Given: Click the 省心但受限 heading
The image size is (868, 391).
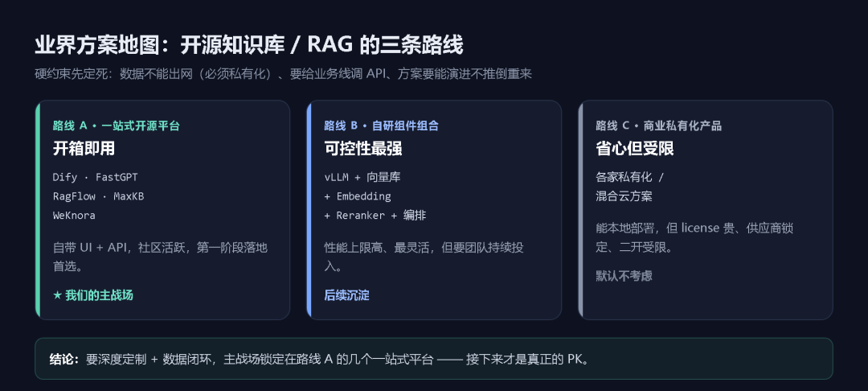Looking at the screenshot, I should tap(635, 148).
